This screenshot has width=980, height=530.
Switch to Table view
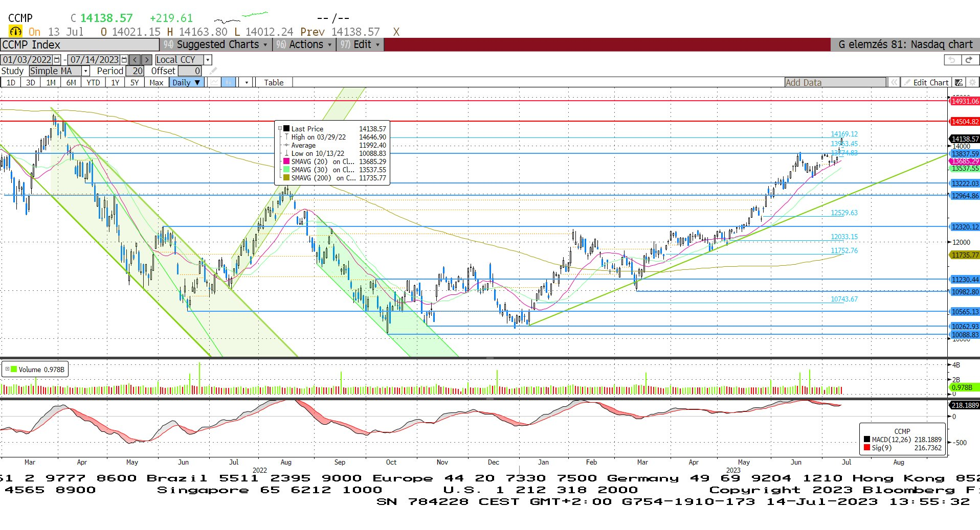[x=274, y=82]
